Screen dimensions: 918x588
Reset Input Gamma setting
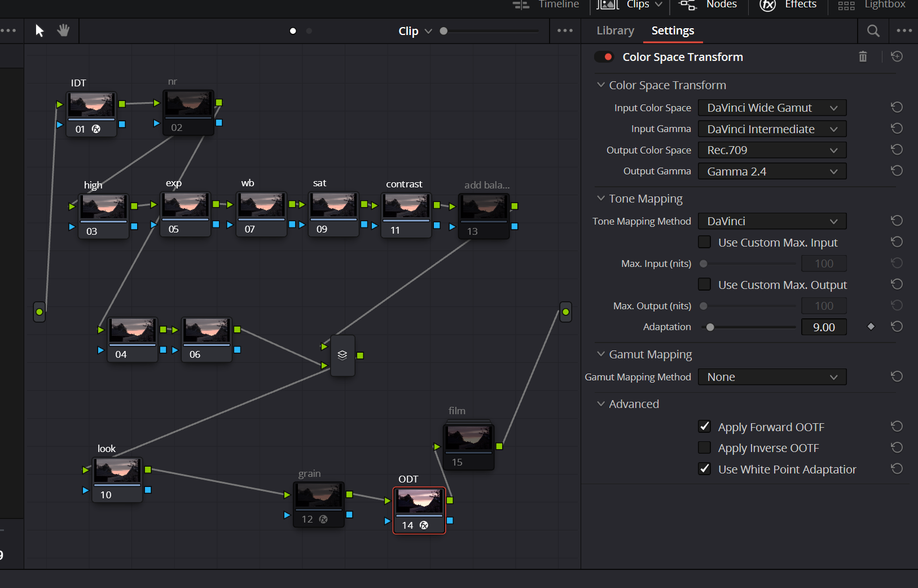(897, 129)
